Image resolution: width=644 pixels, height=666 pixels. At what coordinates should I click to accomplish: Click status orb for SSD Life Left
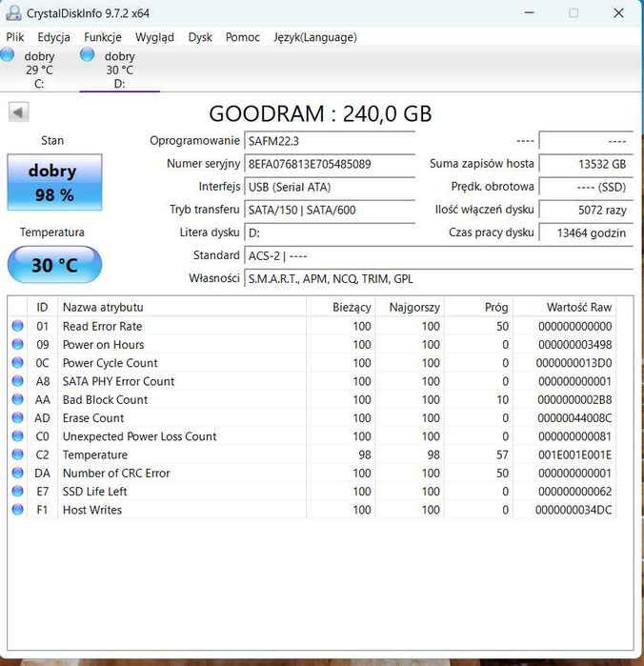tap(17, 491)
